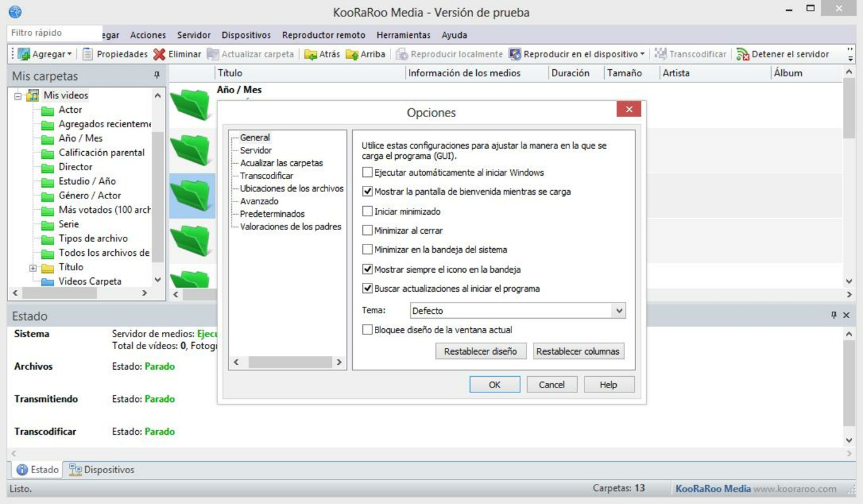
Task: Click Restablecer columnas button
Action: point(578,351)
